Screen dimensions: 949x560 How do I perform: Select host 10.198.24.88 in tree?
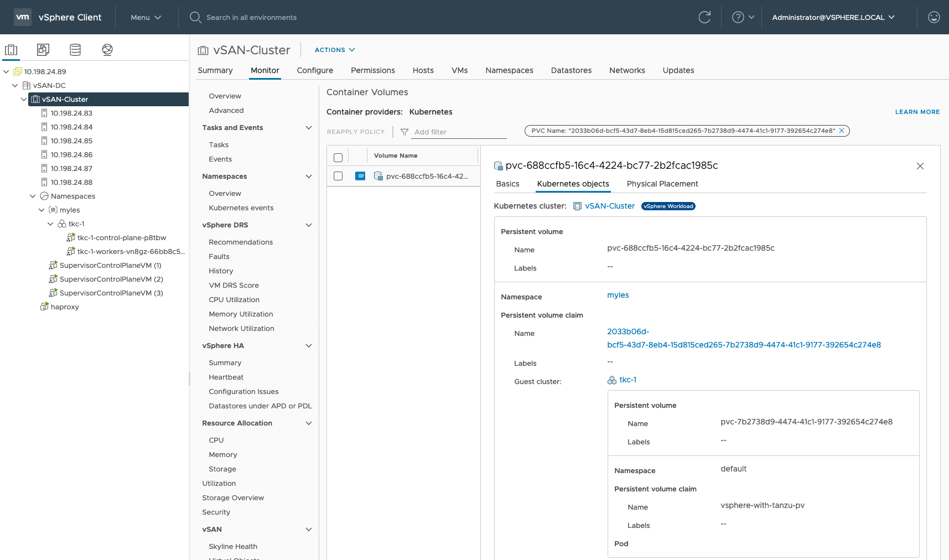pyautogui.click(x=71, y=182)
